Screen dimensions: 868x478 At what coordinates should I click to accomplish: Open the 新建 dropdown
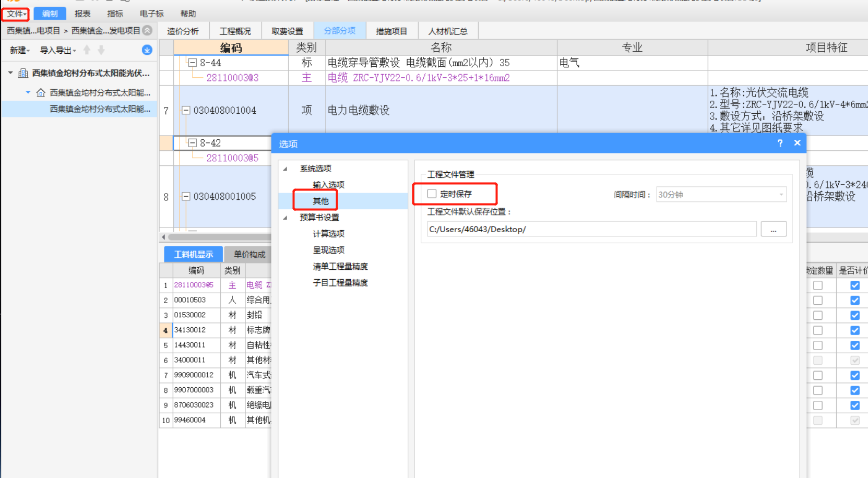[x=18, y=50]
